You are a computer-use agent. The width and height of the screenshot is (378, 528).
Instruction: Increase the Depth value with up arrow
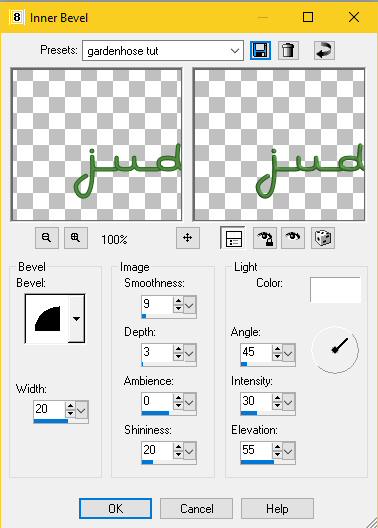coord(178,349)
